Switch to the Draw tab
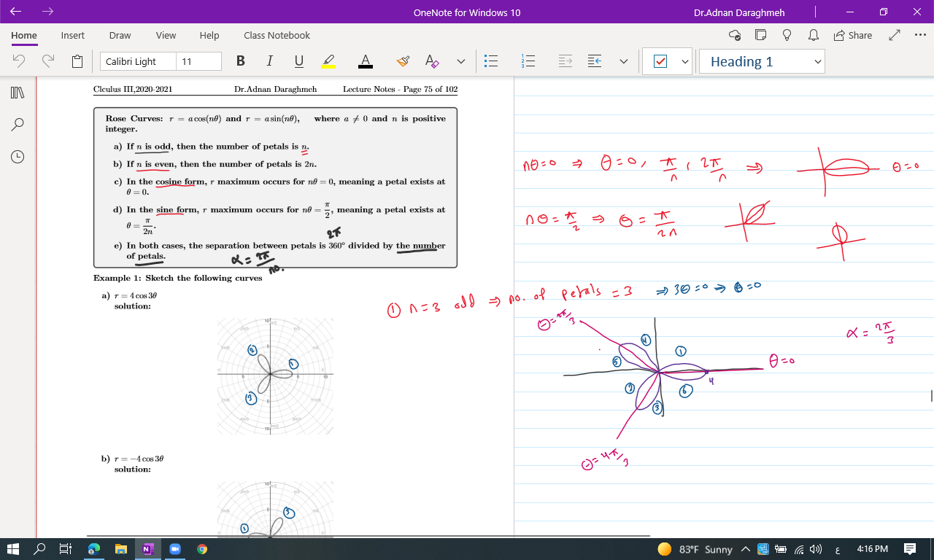This screenshot has width=934, height=560. click(120, 35)
